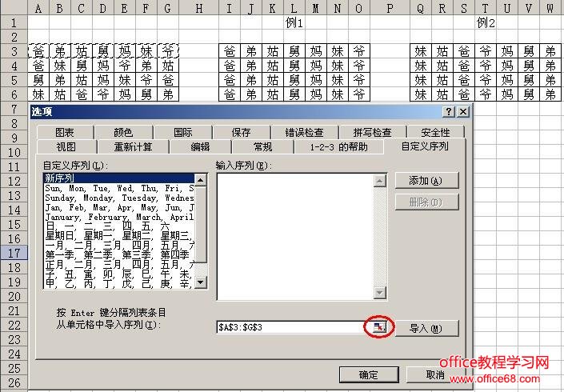This screenshot has height=392, width=564.
Task: Select the 甲, 乙, 丙, 丁 list entry
Action: click(x=119, y=284)
